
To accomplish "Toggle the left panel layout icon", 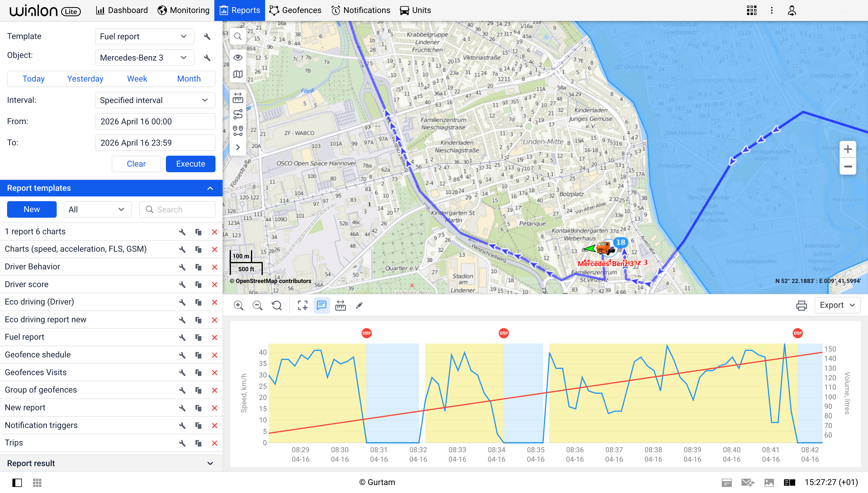I will coord(17,482).
